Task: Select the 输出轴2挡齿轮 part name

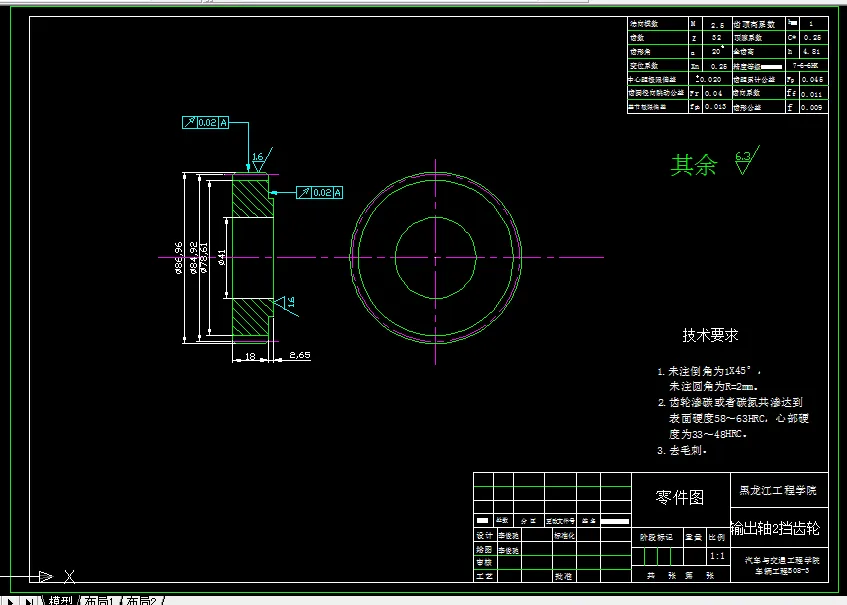Action: (775, 528)
